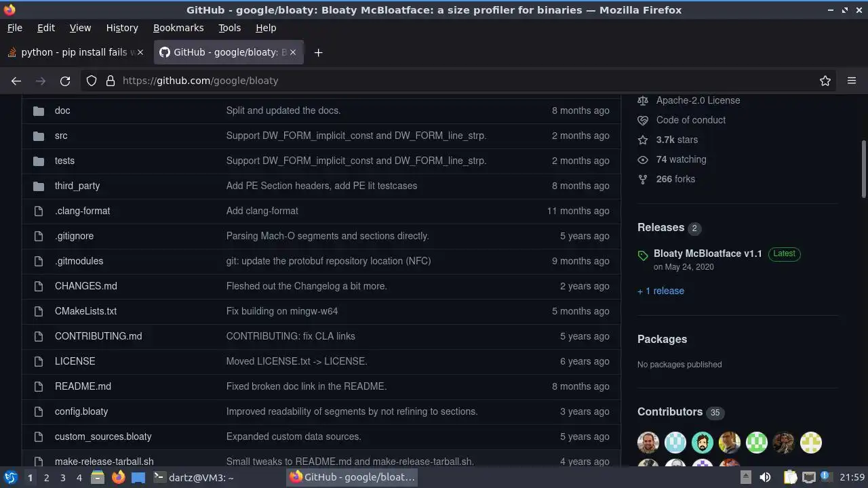
Task: Click the bearded cartoon contributor avatar on teal
Action: tap(703, 443)
